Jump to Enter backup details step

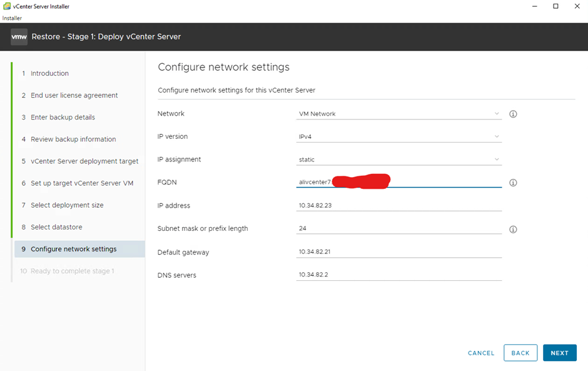[63, 117]
